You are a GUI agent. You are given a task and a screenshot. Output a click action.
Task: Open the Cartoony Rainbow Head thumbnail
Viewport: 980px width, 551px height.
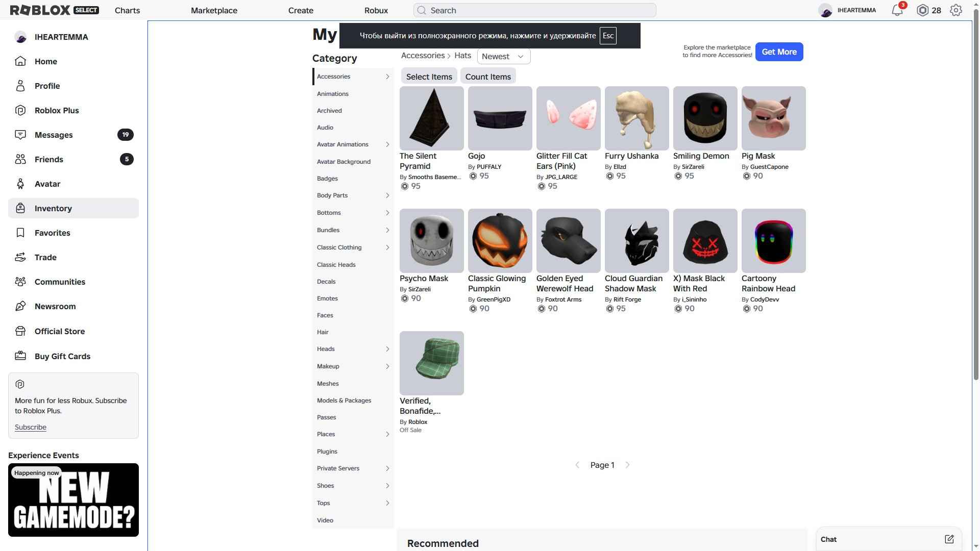[x=774, y=241]
